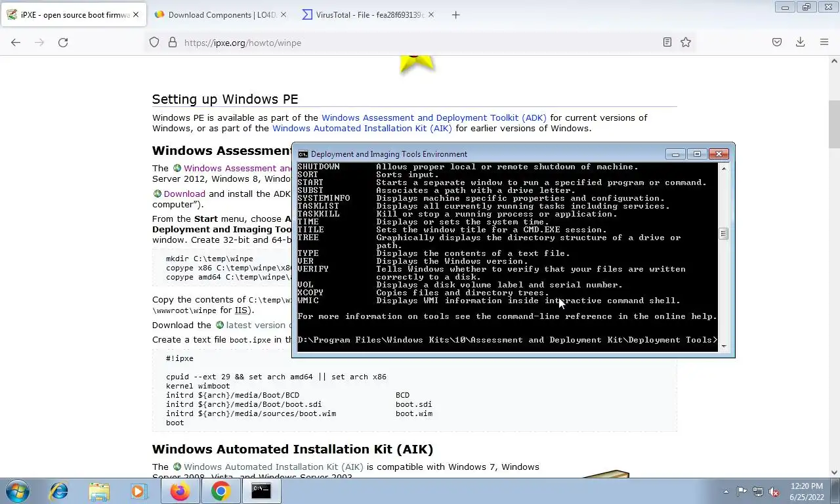This screenshot has height=504, width=840.
Task: Open the Windows Start menu
Action: click(x=17, y=491)
